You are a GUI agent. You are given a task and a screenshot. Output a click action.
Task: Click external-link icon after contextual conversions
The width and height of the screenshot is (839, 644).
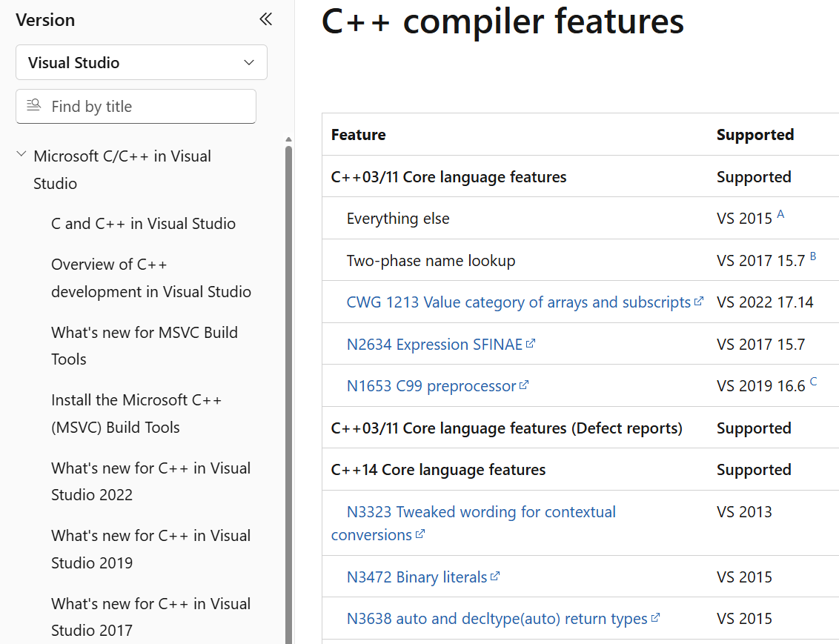tap(420, 534)
